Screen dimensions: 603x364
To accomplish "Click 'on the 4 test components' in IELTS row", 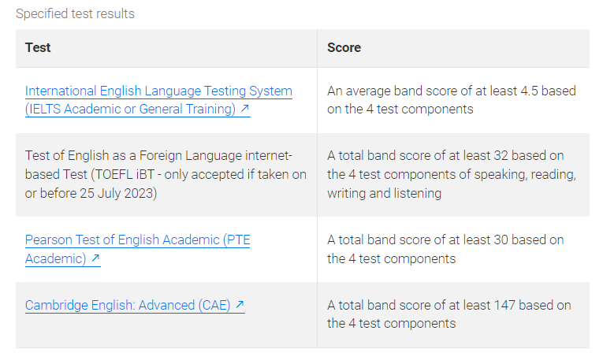I will (x=400, y=110).
